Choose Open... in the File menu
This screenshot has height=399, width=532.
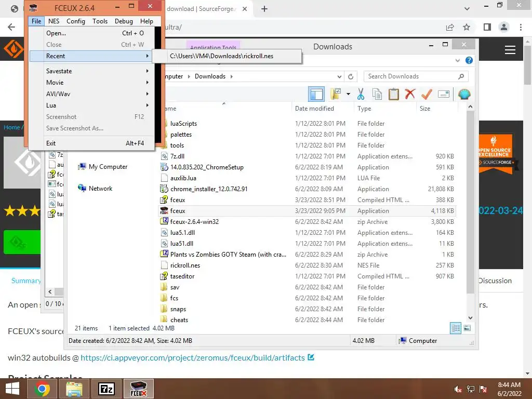[91, 33]
